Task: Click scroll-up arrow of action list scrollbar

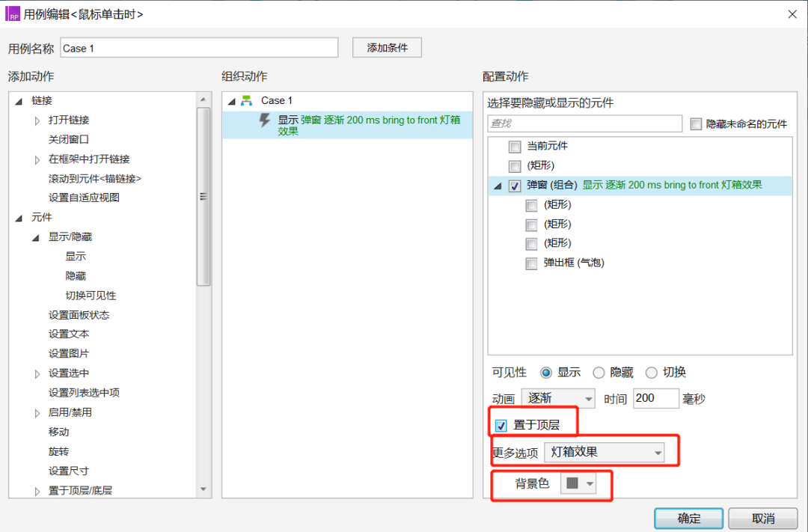Action: (x=203, y=99)
